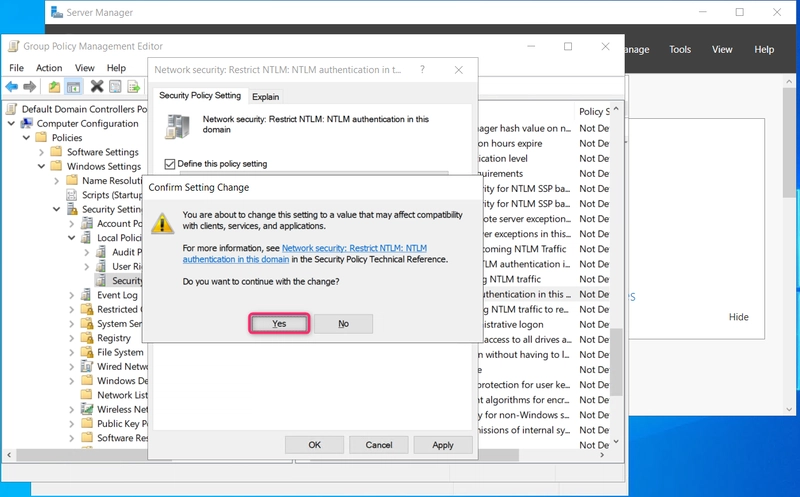
Task: Click the Server Manager title bar icon
Action: click(57, 12)
